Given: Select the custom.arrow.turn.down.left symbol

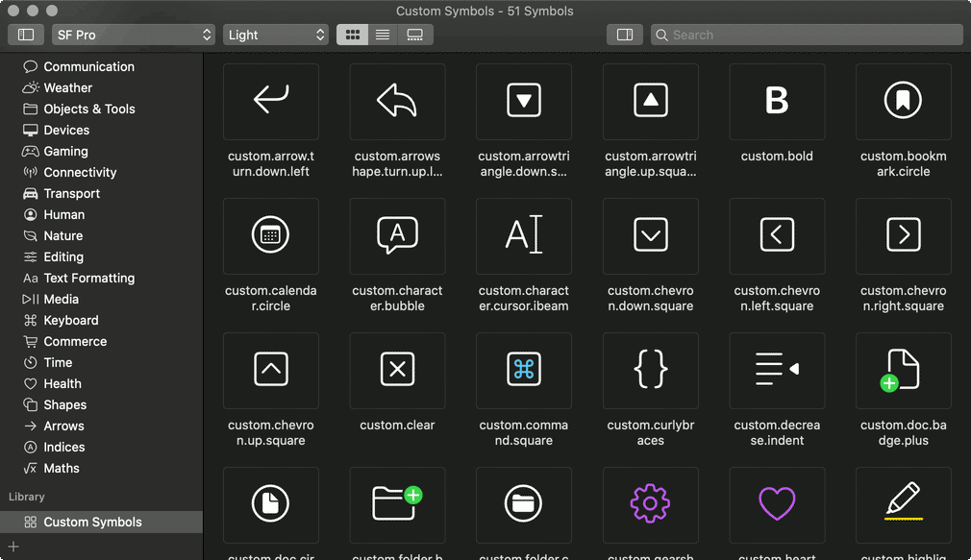Looking at the screenshot, I should coord(270,102).
